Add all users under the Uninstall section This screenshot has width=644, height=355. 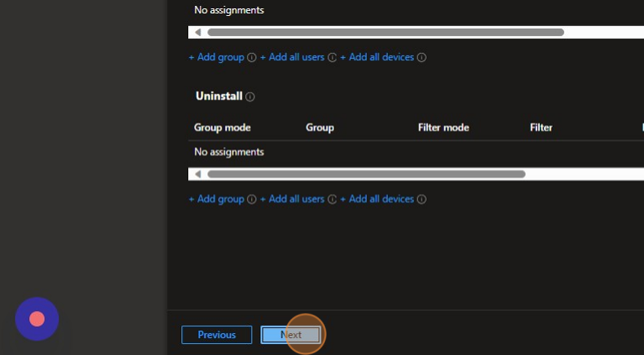[x=292, y=200]
